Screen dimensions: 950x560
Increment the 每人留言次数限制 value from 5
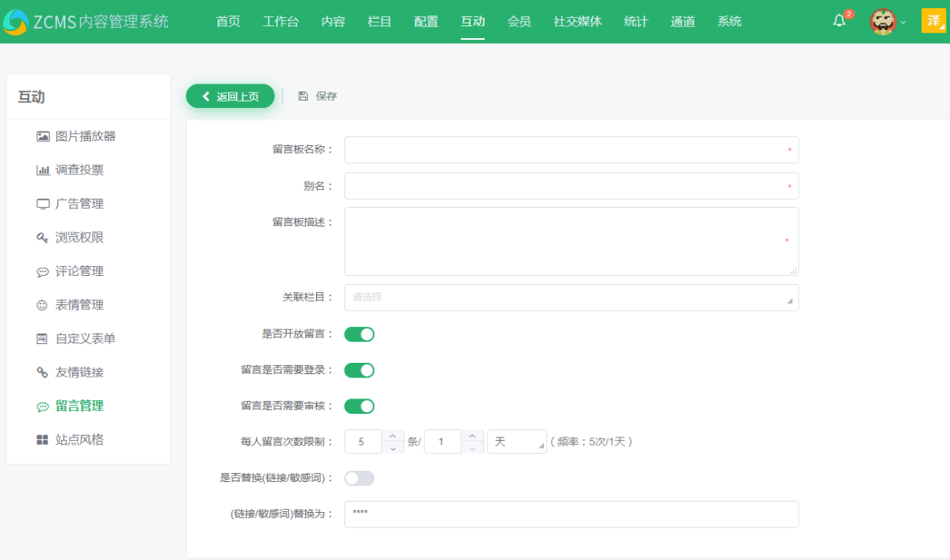392,437
